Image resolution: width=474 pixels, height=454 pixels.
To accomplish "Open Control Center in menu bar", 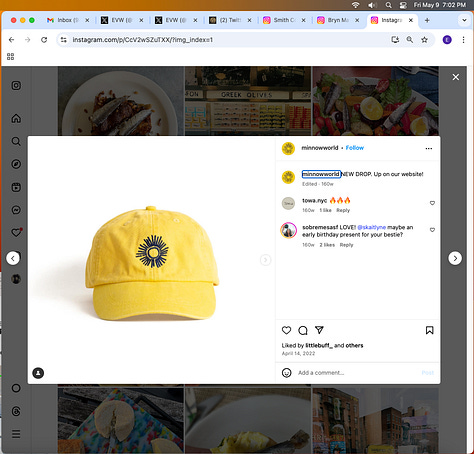I will point(403,5).
